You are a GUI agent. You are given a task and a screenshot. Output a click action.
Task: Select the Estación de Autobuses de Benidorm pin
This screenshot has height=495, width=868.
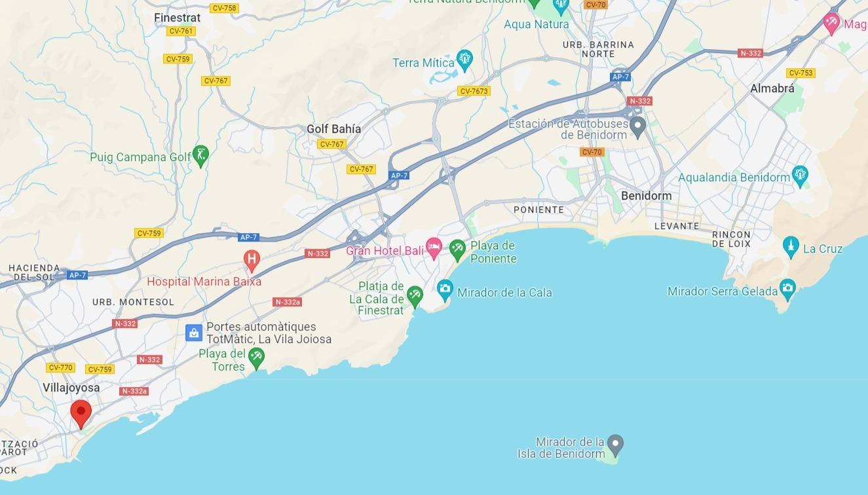637,126
